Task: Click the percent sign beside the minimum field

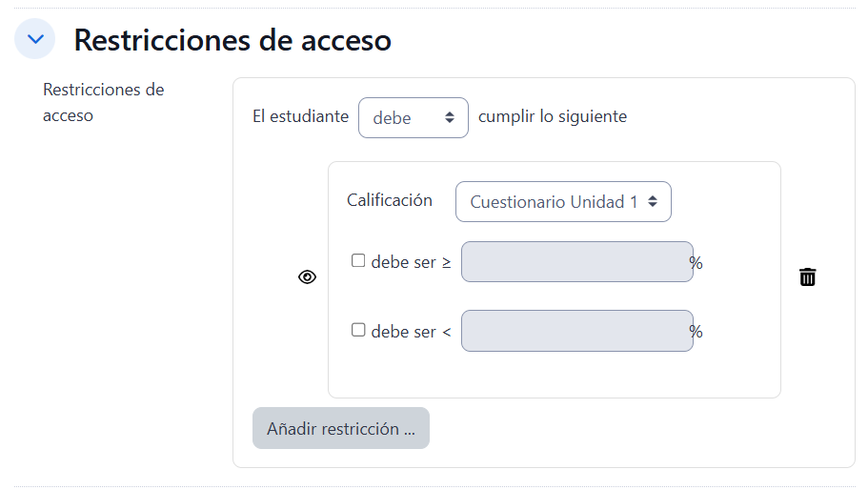Action: click(x=696, y=262)
